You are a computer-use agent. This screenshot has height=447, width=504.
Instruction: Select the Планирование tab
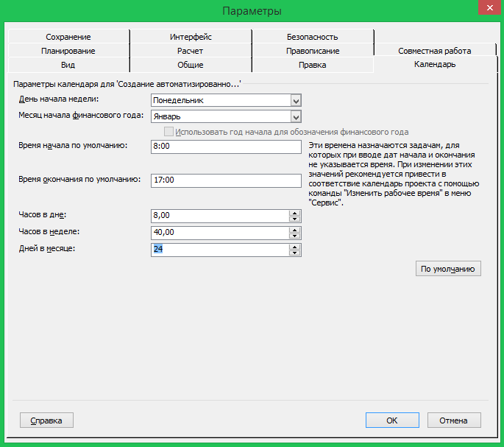[68, 51]
